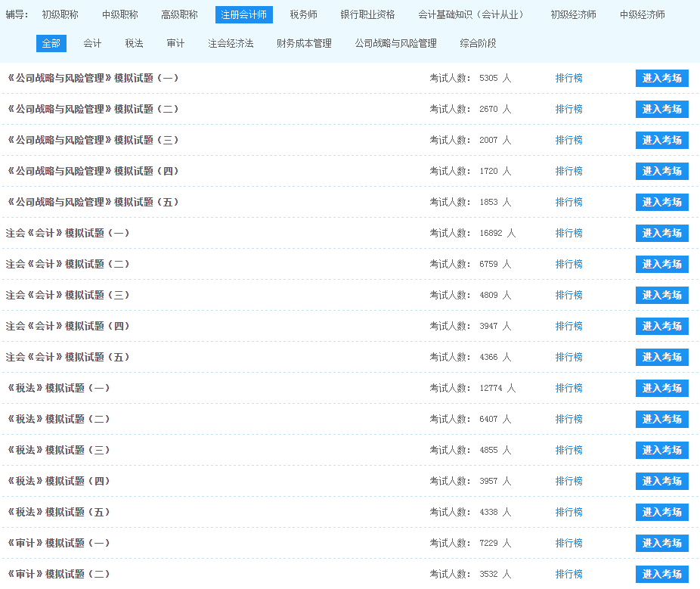The width and height of the screenshot is (700, 589).
Task: Enter the exam for 《审计》模拟试题（一）
Action: [661, 543]
